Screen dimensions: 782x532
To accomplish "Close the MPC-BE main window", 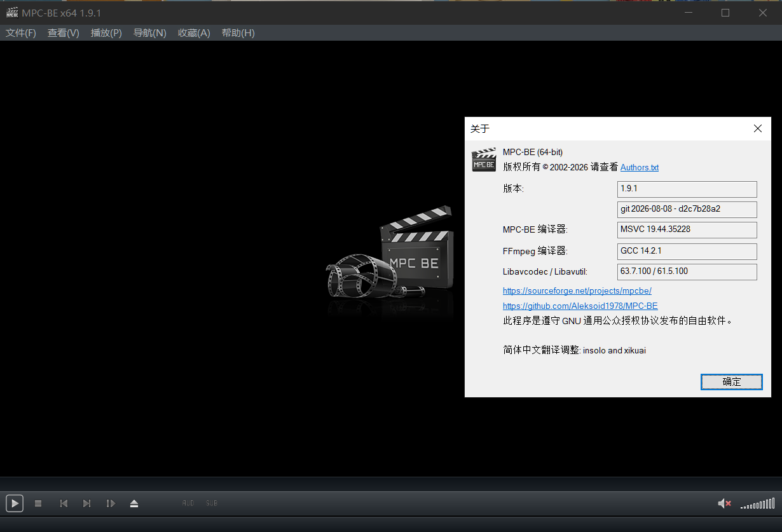I will click(x=763, y=13).
